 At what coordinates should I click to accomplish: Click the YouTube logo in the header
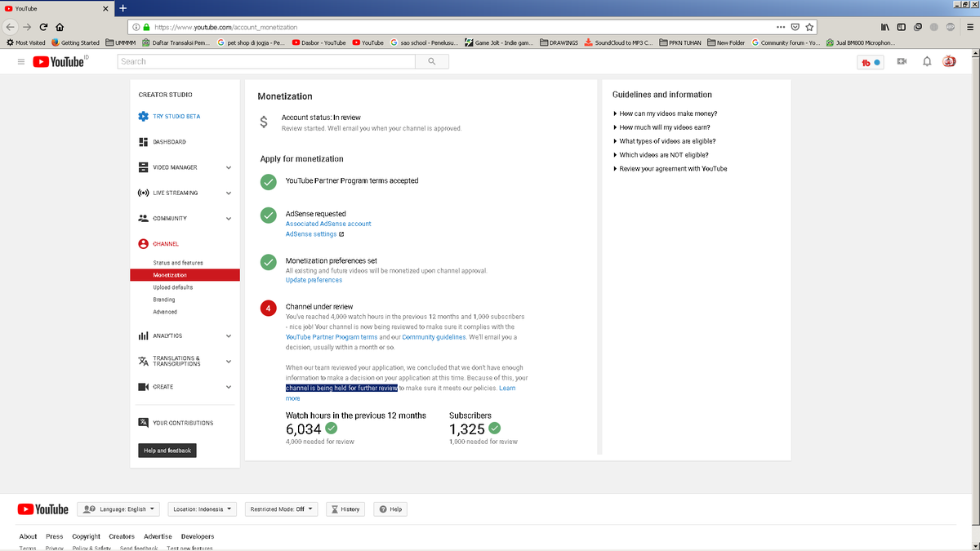[60, 61]
